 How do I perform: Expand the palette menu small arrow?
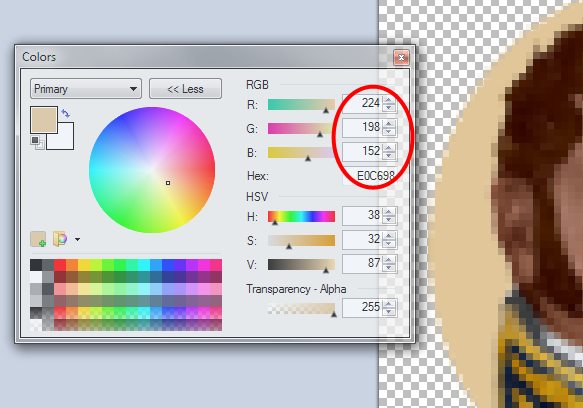[x=77, y=240]
